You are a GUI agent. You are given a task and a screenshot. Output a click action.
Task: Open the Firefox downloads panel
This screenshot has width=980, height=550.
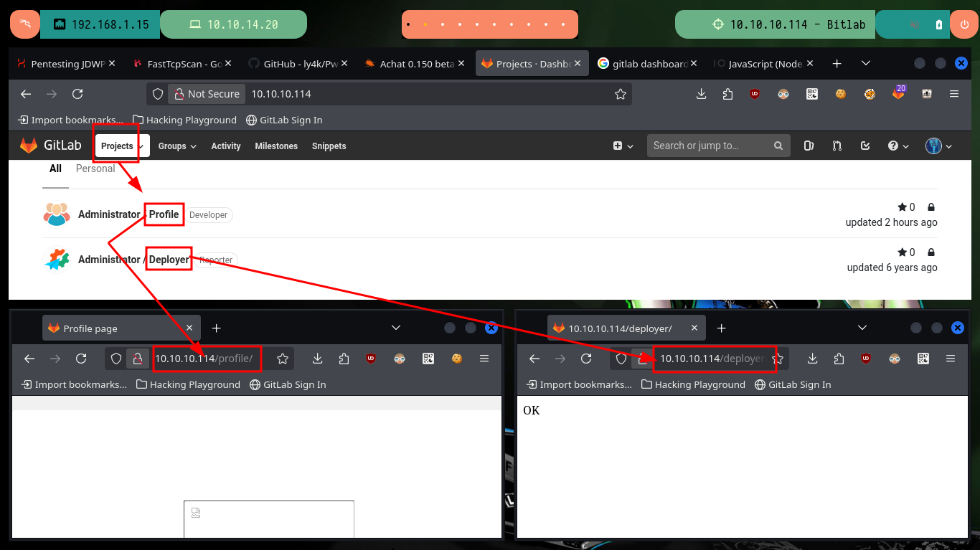pos(702,94)
